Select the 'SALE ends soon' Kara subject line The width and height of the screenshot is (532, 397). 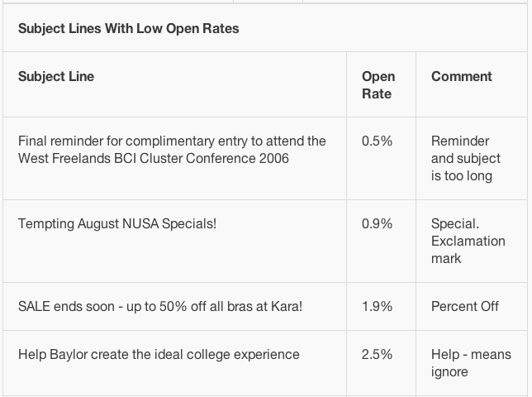tap(160, 307)
